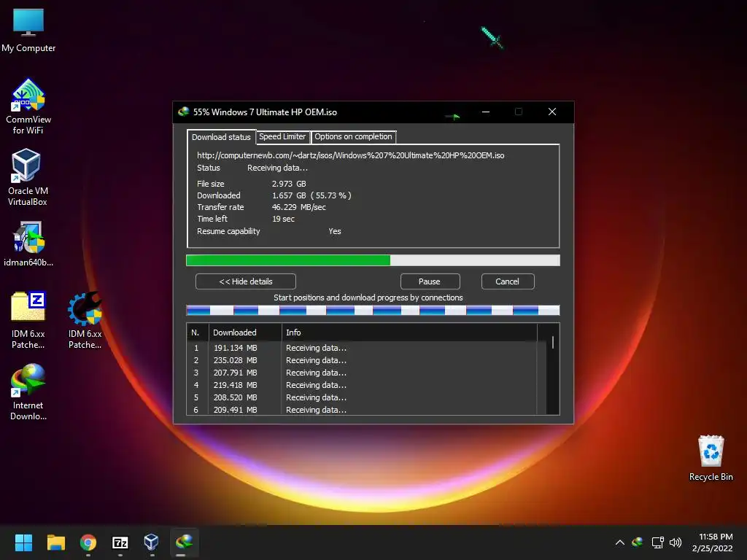Screen dimensions: 747x560
Task: Select connection row with 208.520 MB
Action: (x=366, y=397)
